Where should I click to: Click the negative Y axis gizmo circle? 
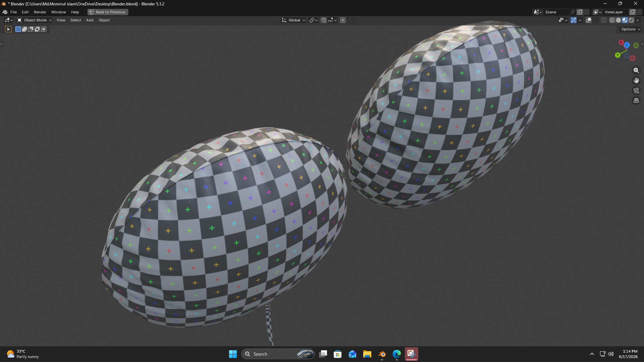pos(636,45)
